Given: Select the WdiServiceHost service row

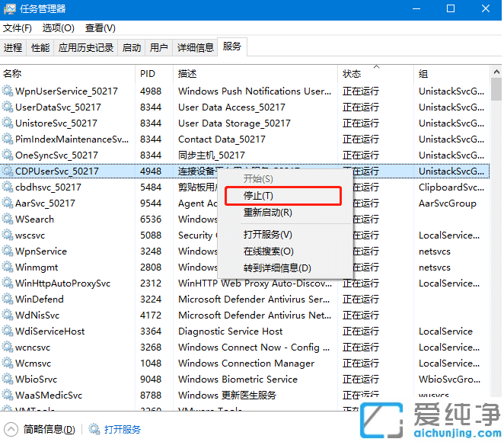Looking at the screenshot, I should [245, 331].
